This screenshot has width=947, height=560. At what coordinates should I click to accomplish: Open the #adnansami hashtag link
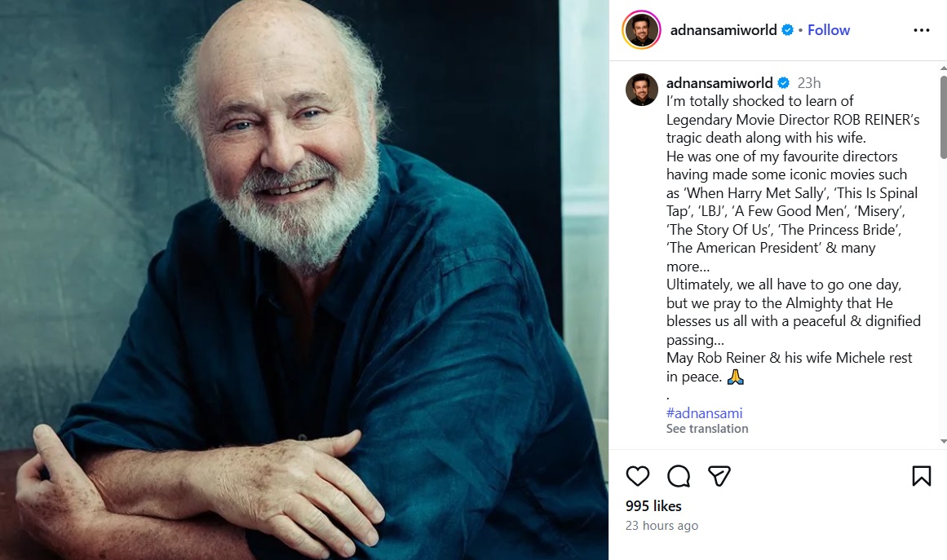click(x=704, y=413)
